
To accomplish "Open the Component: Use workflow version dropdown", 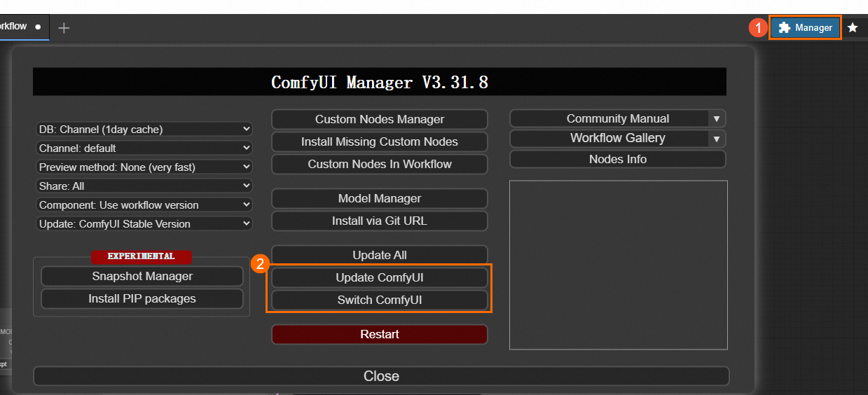I will (x=144, y=205).
